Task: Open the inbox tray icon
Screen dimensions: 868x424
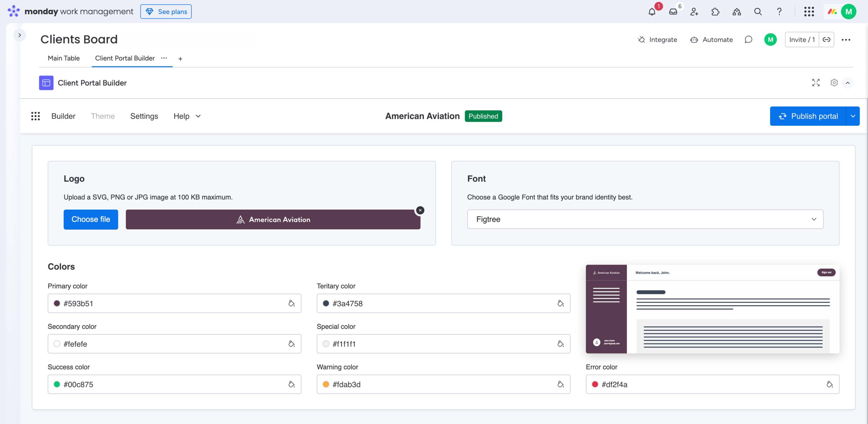Action: [x=673, y=12]
